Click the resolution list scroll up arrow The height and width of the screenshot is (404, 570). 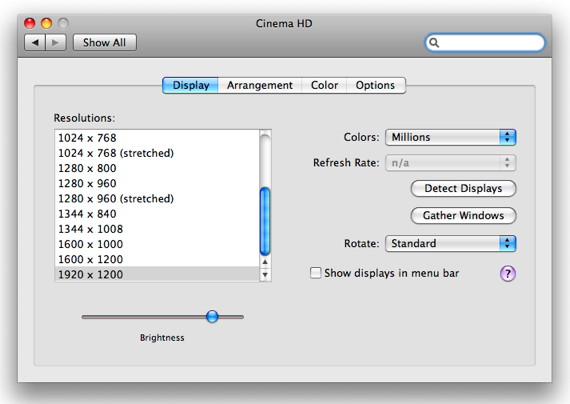pos(265,262)
